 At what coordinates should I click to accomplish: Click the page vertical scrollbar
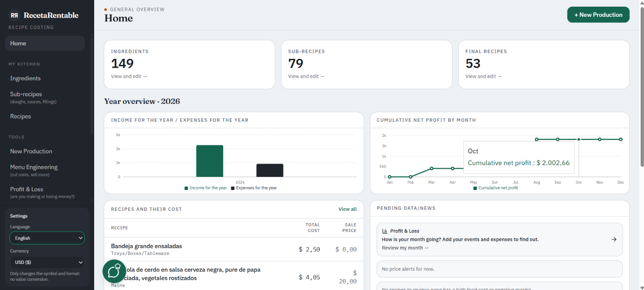point(641,87)
